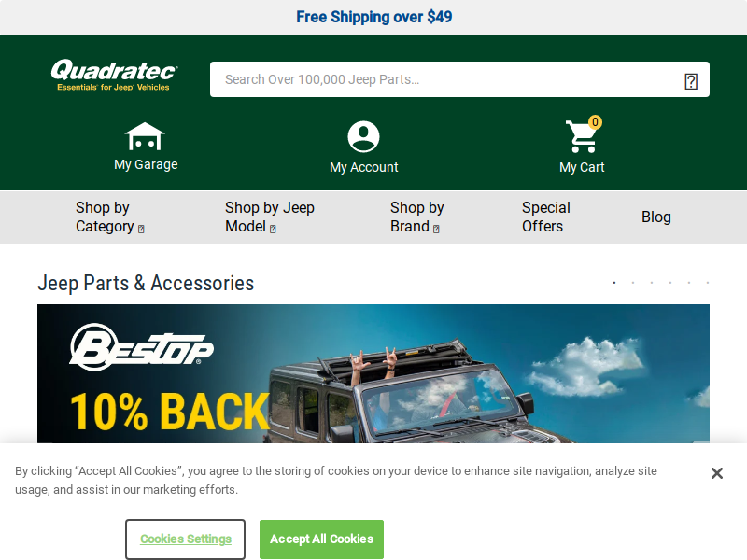
Task: Expand the Shop by Brand menu
Action: coord(416,217)
